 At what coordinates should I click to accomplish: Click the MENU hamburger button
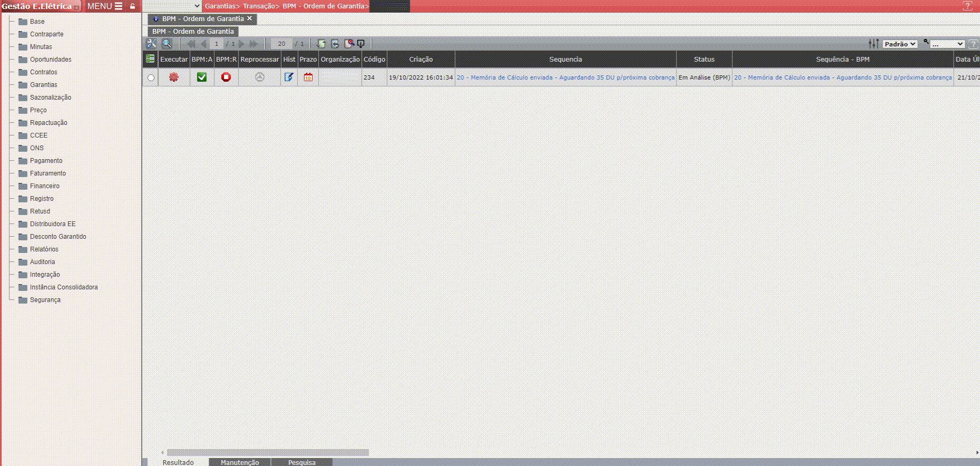(x=105, y=6)
